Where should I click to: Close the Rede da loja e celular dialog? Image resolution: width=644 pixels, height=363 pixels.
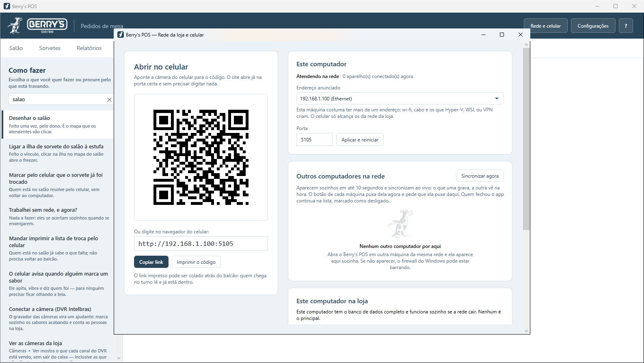521,35
